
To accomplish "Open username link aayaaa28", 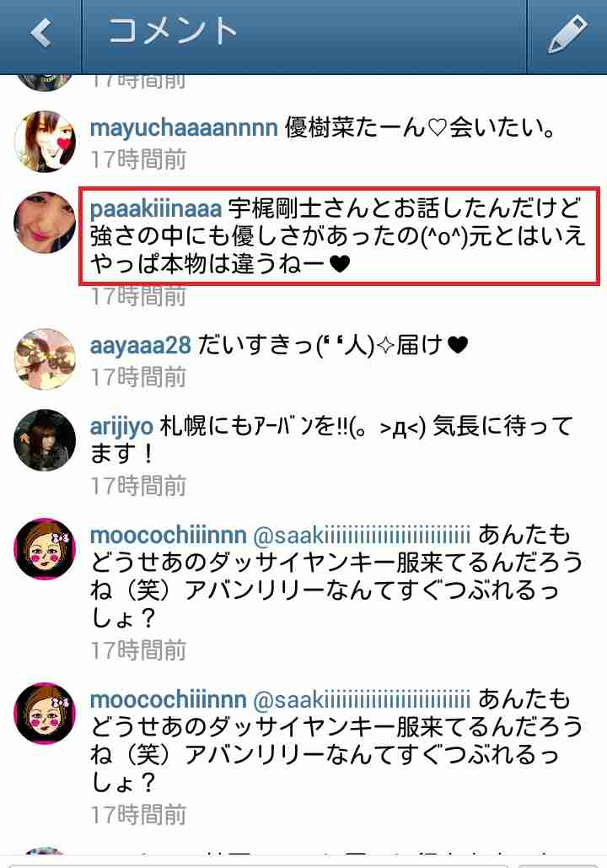I will [141, 346].
